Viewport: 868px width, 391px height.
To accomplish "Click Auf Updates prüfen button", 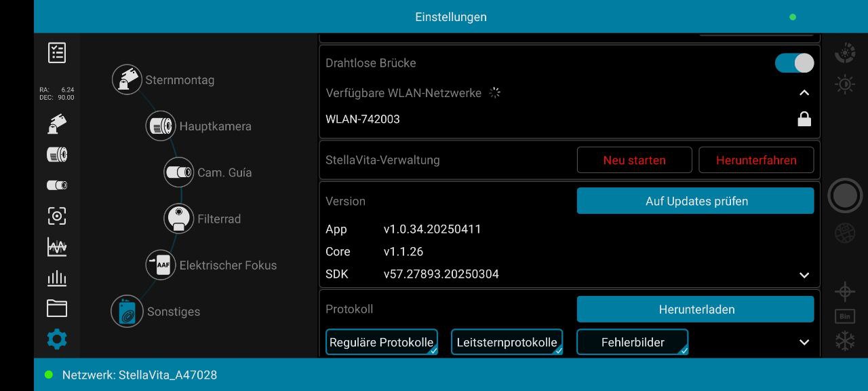I will tap(696, 201).
